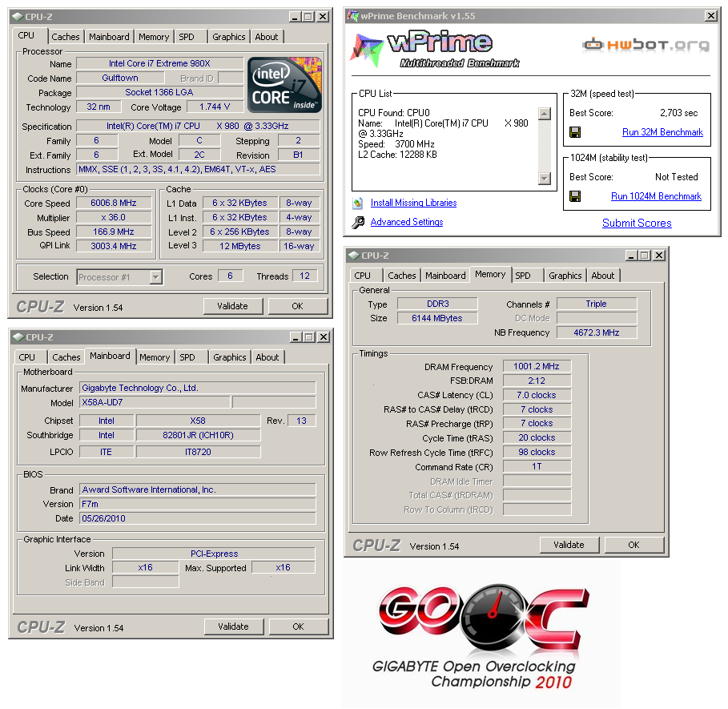Image resolution: width=728 pixels, height=709 pixels.
Task: Click the BIOS date '05/26/2010'
Action: [x=198, y=518]
